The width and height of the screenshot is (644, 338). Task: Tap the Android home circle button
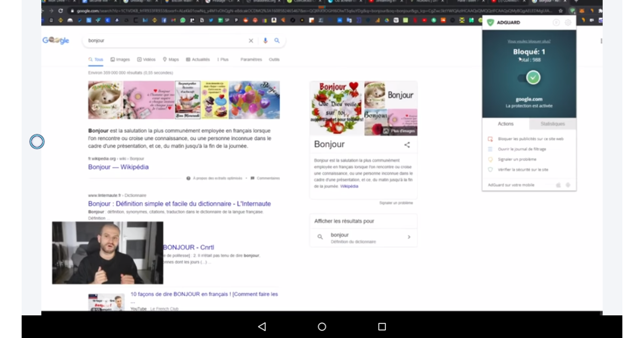[322, 327]
